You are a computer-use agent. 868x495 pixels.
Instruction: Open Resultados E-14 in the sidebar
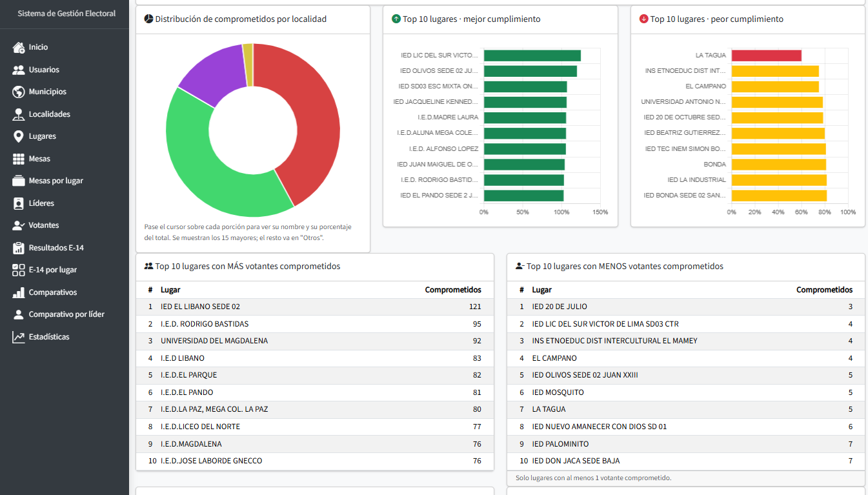coord(65,248)
